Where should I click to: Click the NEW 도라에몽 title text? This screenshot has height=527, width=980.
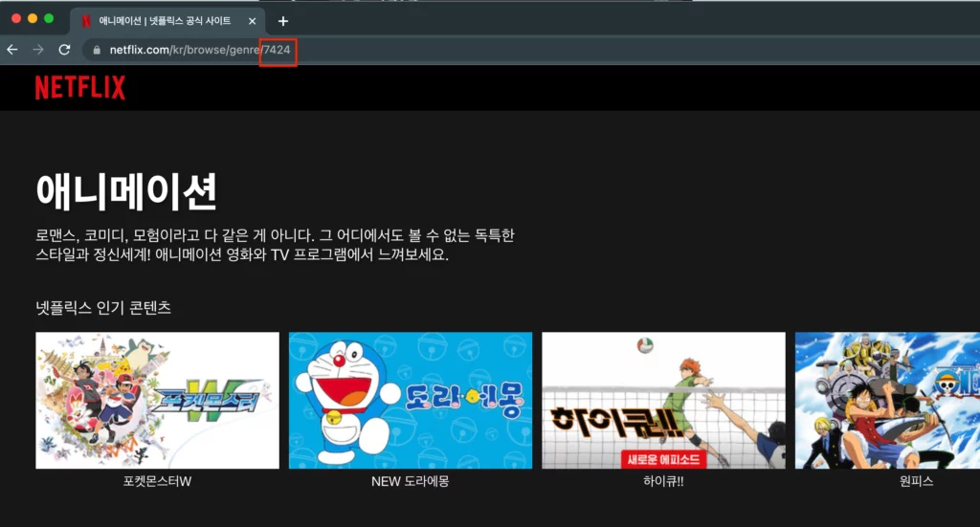(410, 481)
